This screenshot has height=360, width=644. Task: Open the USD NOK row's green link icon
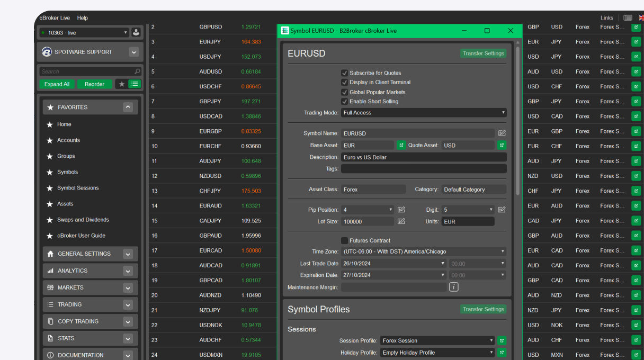point(636,325)
